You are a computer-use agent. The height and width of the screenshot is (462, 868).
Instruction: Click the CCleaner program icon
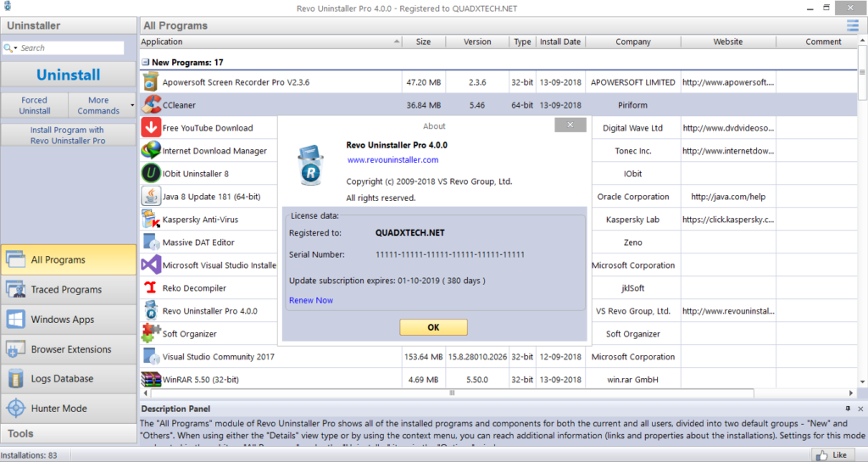coord(151,104)
